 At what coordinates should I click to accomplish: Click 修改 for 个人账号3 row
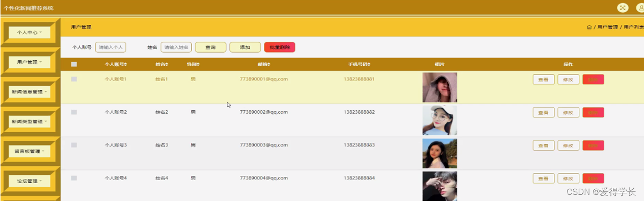[568, 145]
